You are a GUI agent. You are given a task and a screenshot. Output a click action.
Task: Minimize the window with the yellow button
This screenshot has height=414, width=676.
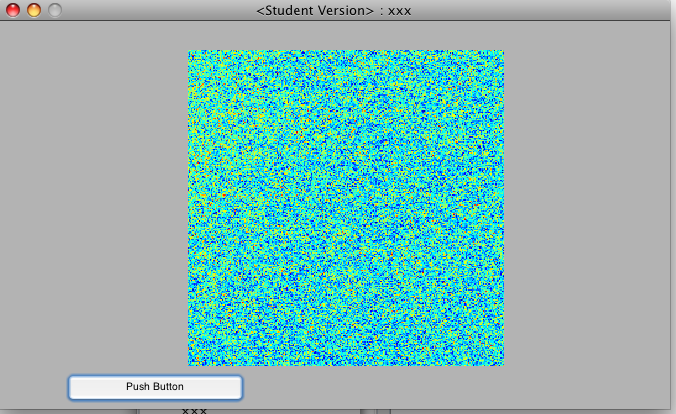click(34, 11)
